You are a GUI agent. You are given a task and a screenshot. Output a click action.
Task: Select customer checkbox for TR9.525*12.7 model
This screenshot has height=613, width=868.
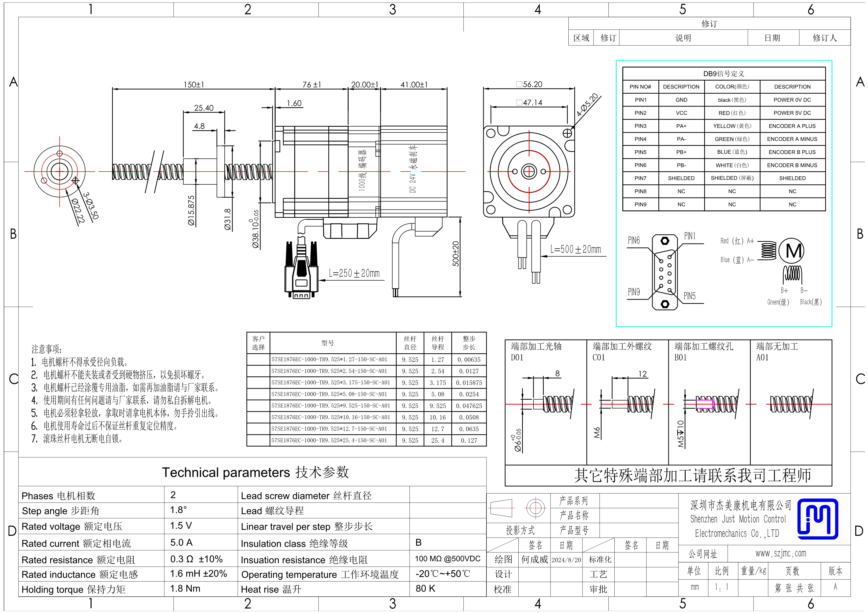pyautogui.click(x=258, y=429)
